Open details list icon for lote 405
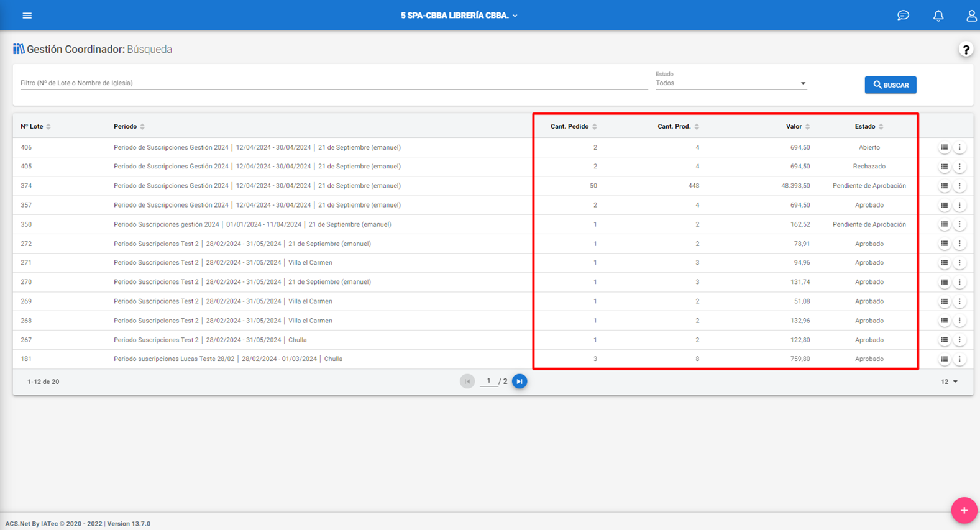The height and width of the screenshot is (530, 980). 944,167
